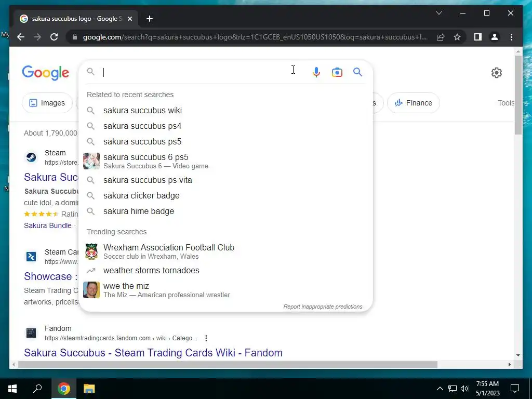
Task: Open the Steam result title link
Action: 51,177
